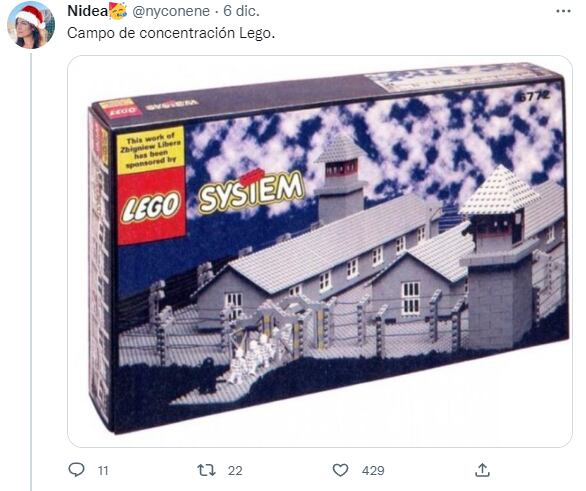
Task: Open the tweet permalink dated 6 dic.
Action: (241, 11)
